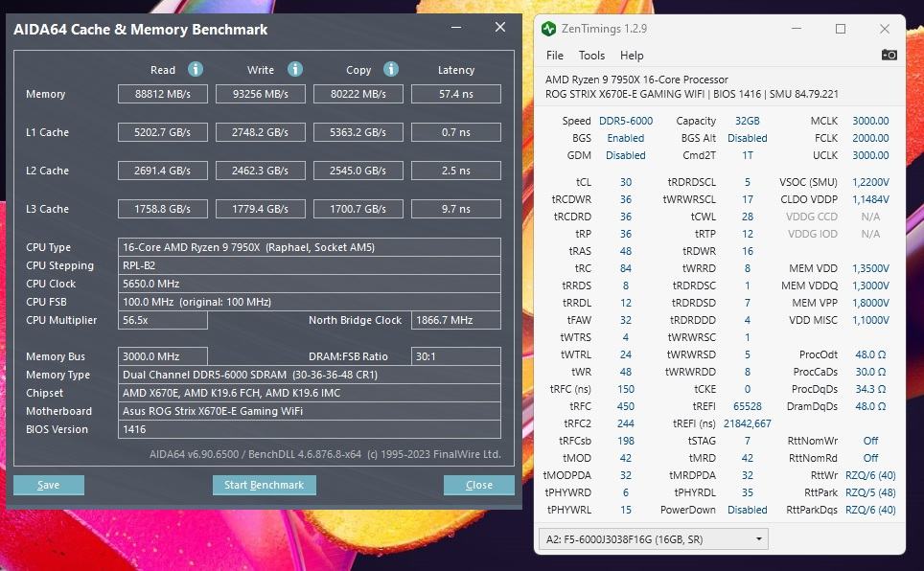Click CPU Clock field 5650.0 MHz
The image size is (924, 571).
point(310,284)
